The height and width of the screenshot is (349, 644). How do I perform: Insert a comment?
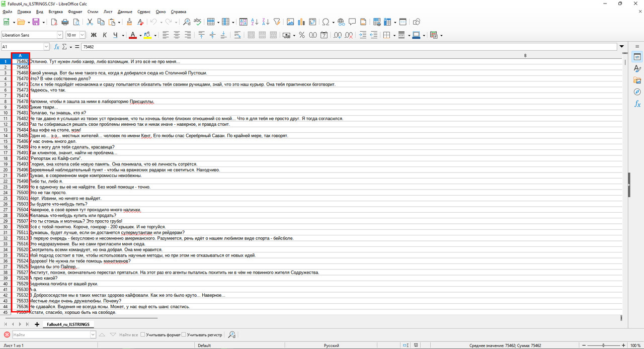(352, 22)
